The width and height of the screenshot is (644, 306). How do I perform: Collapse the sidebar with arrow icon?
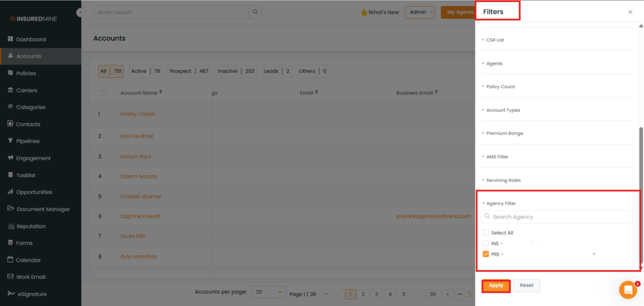coord(80,13)
